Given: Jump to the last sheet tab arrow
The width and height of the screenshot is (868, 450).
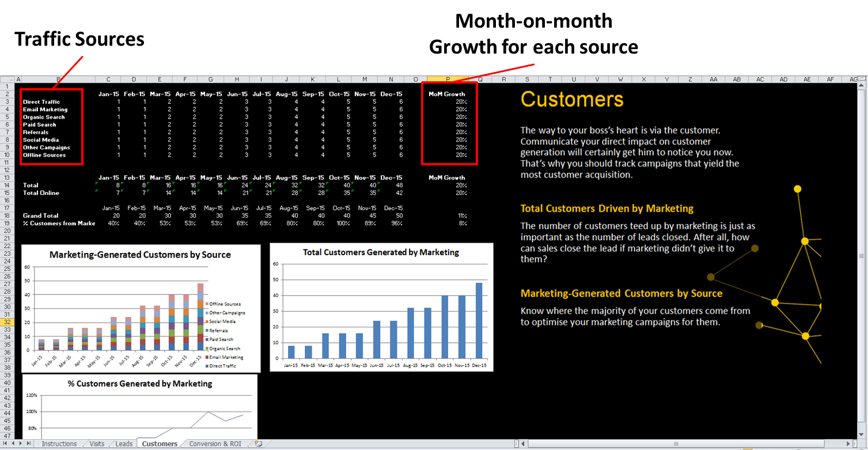Looking at the screenshot, I should [x=29, y=444].
